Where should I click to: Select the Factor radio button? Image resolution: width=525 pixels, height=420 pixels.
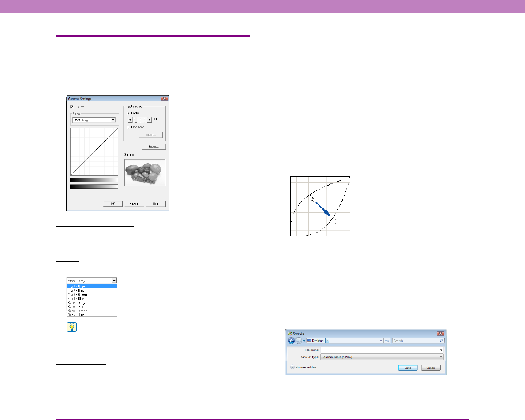(x=128, y=113)
